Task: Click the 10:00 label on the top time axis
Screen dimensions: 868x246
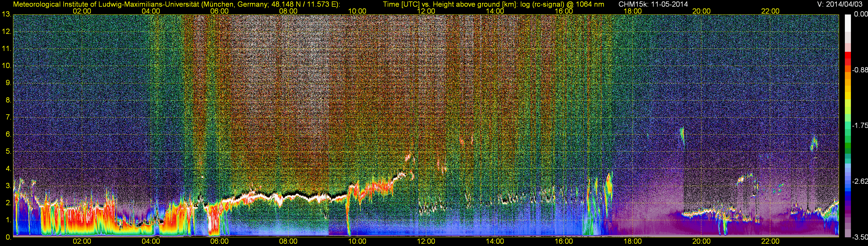Action: click(x=357, y=11)
